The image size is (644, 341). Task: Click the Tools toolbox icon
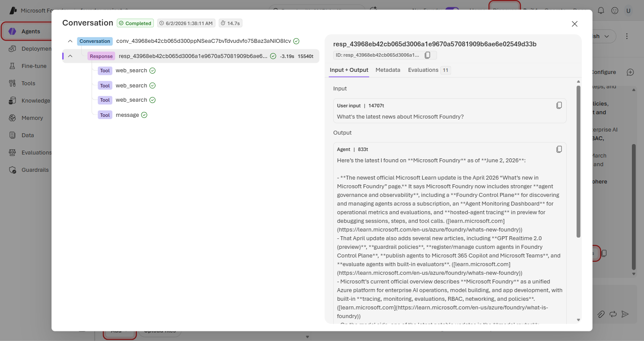(13, 83)
